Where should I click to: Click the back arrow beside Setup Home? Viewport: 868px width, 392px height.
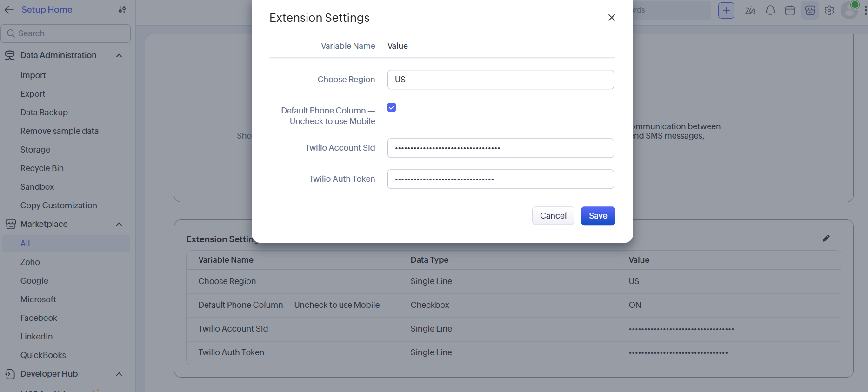(x=9, y=10)
